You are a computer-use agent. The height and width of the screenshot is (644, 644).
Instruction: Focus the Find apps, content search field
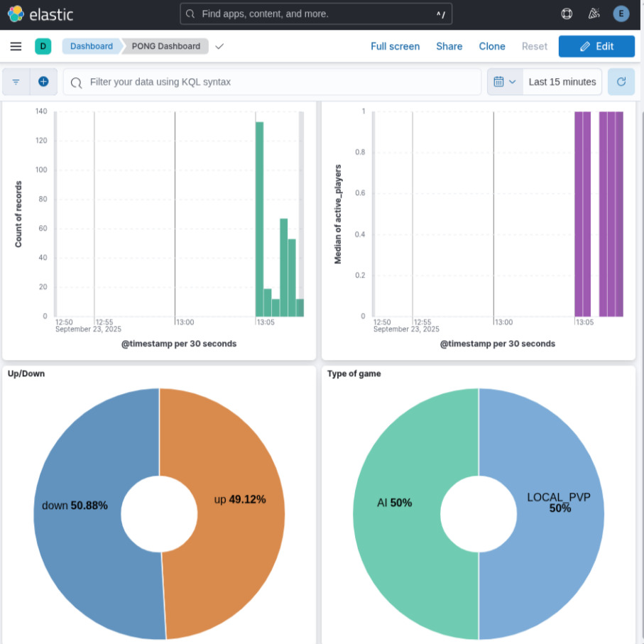[x=316, y=14]
